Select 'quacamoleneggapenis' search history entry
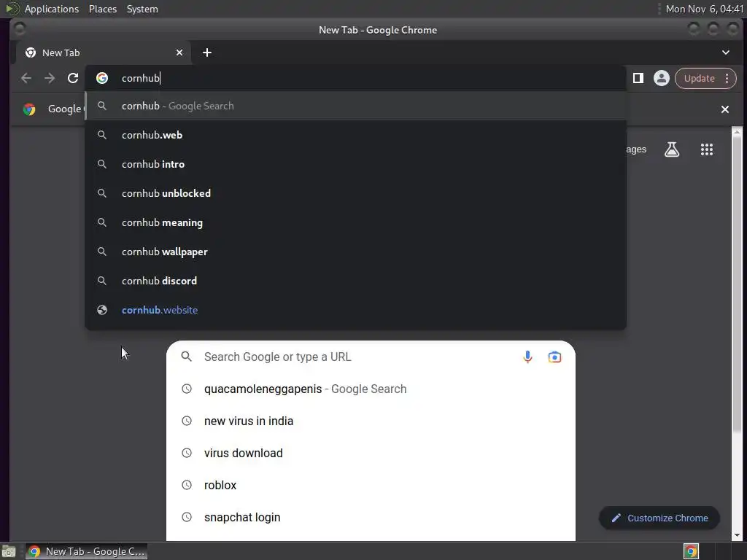Screen dimensions: 747x560 (x=371, y=389)
